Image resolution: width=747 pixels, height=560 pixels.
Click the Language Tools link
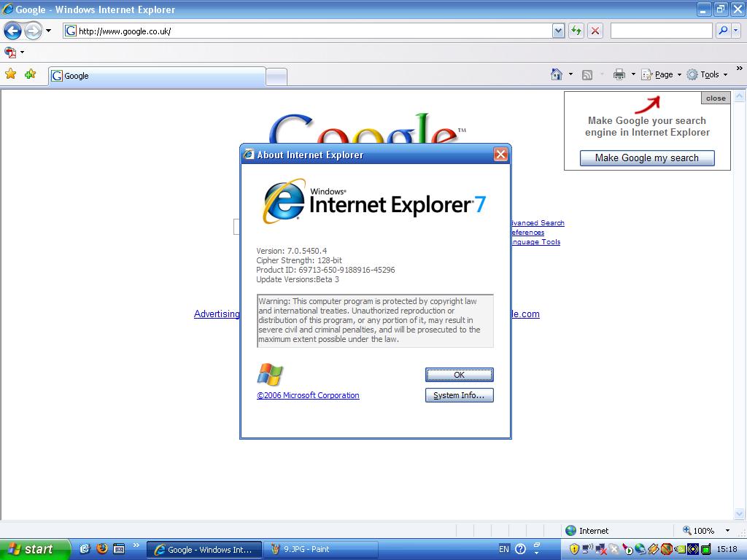(536, 242)
